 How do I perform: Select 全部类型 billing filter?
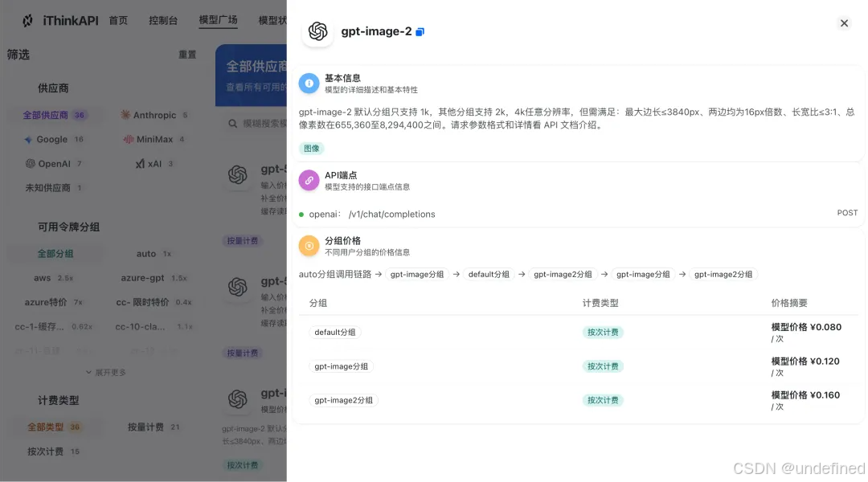click(54, 427)
